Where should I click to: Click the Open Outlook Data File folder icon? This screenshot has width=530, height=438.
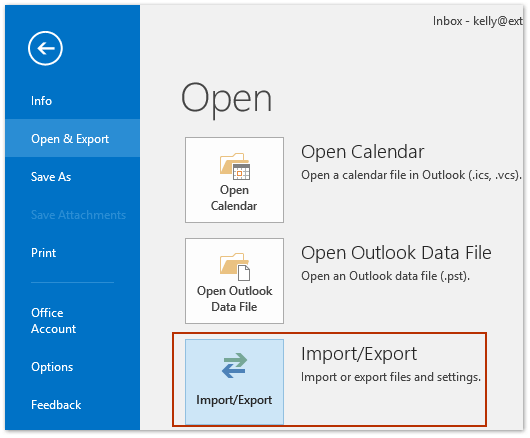235,267
